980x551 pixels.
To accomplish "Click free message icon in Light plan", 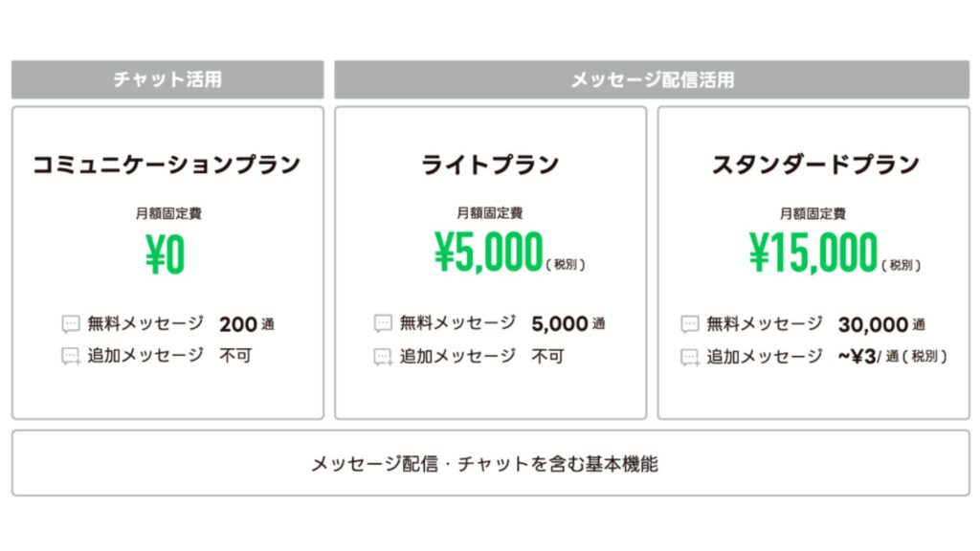I will [x=383, y=324].
